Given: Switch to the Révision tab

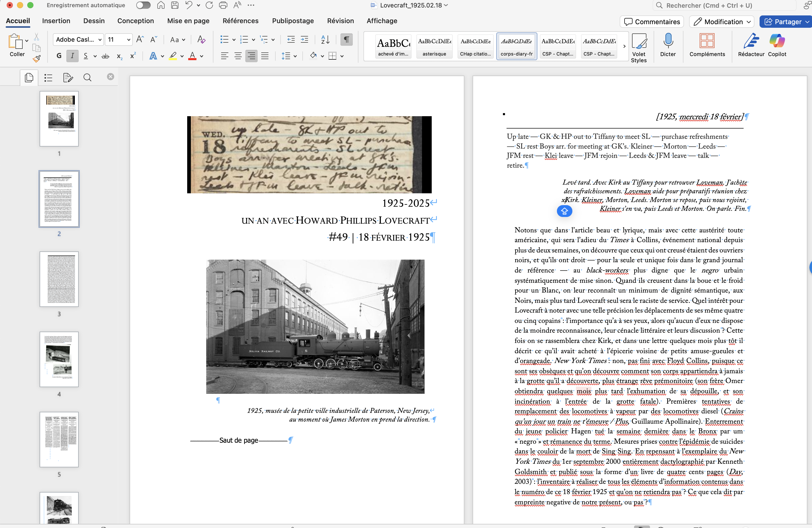Looking at the screenshot, I should pos(340,21).
